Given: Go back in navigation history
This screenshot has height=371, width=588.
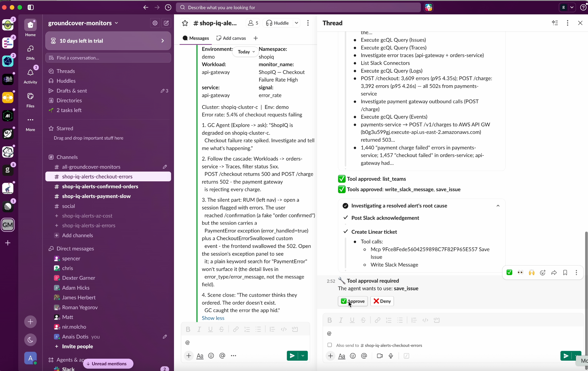Looking at the screenshot, I should 146,7.
